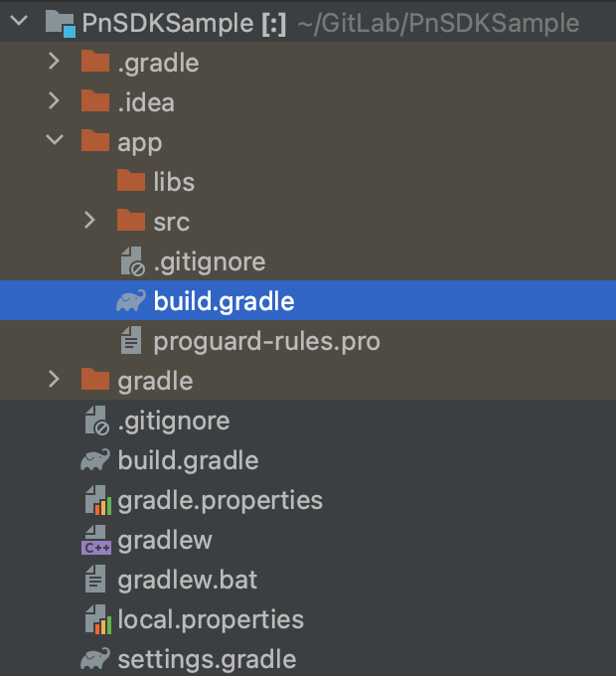
Task: Click the elephant icon beside settings.gradle
Action: tap(94, 659)
